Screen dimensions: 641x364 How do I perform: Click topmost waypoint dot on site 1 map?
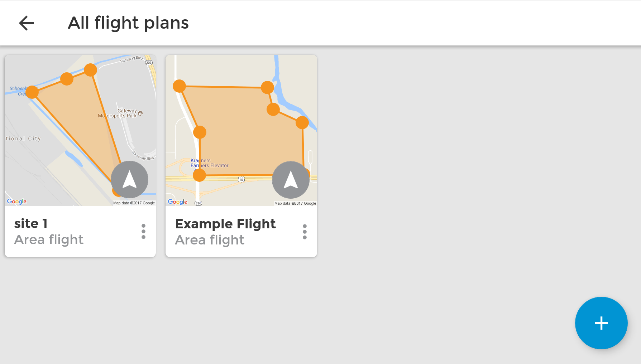coord(90,70)
